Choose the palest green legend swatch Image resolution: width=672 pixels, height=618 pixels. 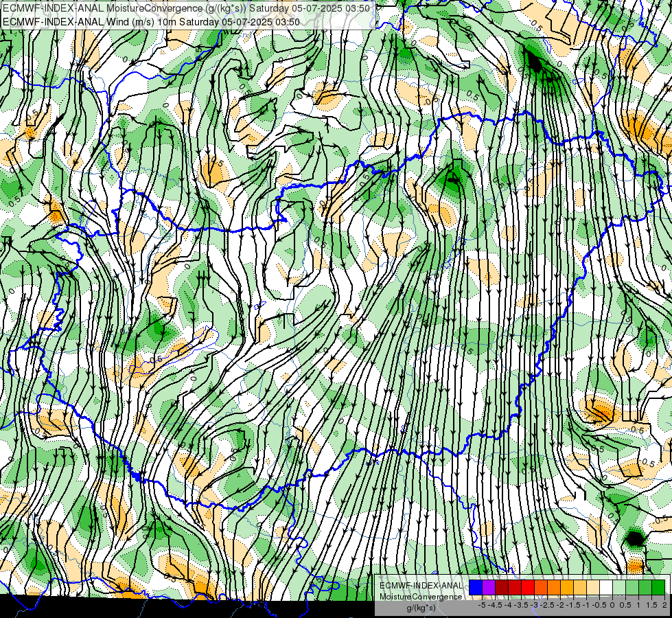619,587
